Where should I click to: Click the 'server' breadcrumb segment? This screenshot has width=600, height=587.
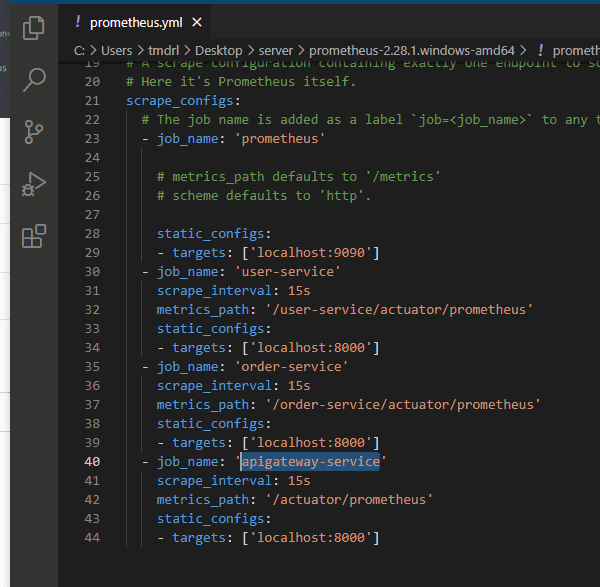[276, 51]
